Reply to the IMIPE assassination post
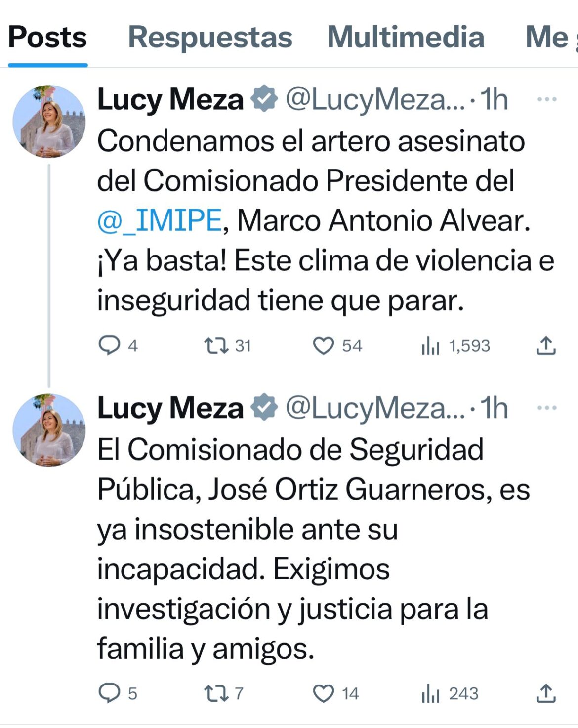Image resolution: width=578 pixels, height=728 pixels. click(110, 345)
